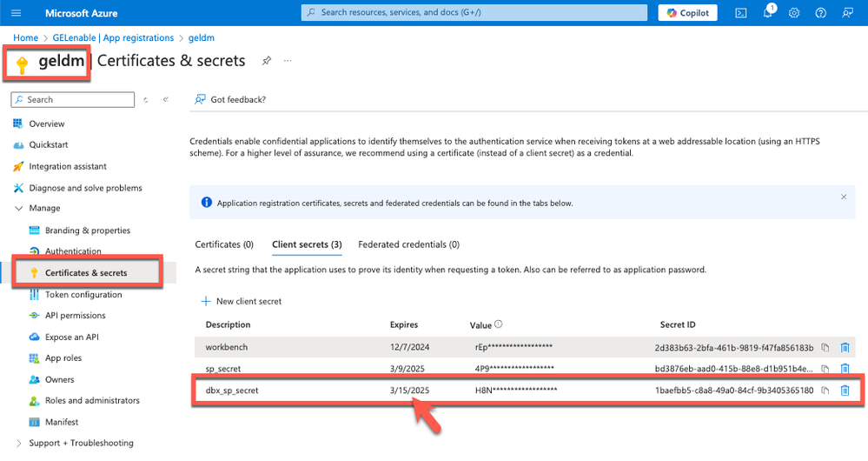Click the top resource search bar
Image resolution: width=868 pixels, height=461 pixels.
(474, 13)
